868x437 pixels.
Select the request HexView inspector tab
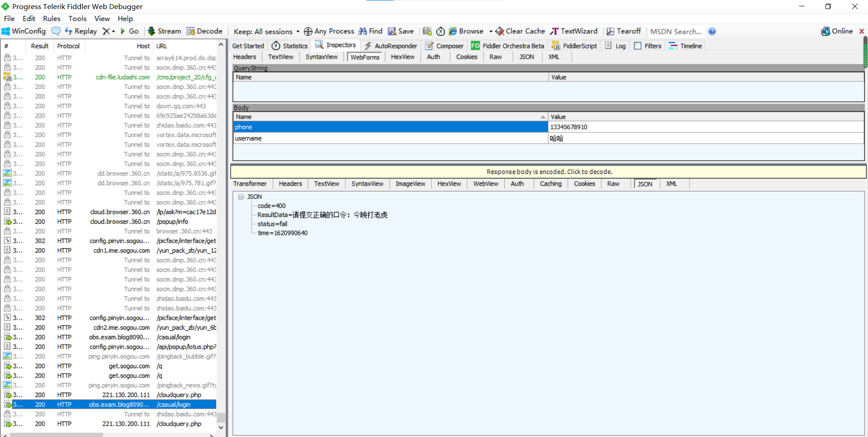pos(403,57)
